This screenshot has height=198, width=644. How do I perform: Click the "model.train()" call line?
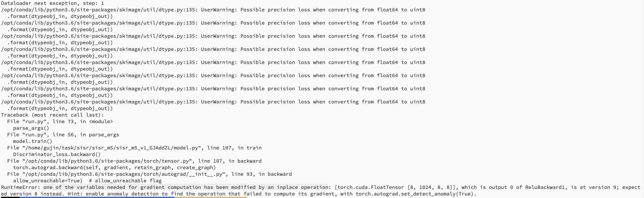[x=33, y=141]
